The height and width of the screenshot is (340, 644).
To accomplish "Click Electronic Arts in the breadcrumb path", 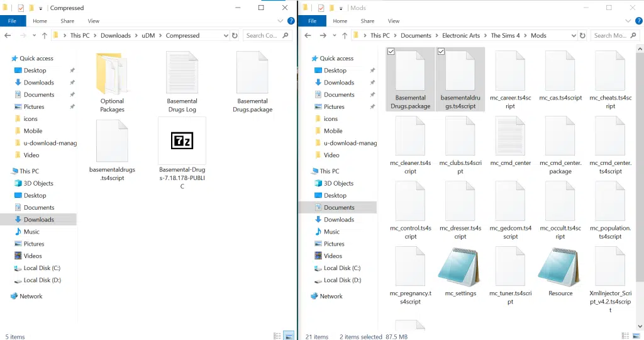I will [460, 36].
